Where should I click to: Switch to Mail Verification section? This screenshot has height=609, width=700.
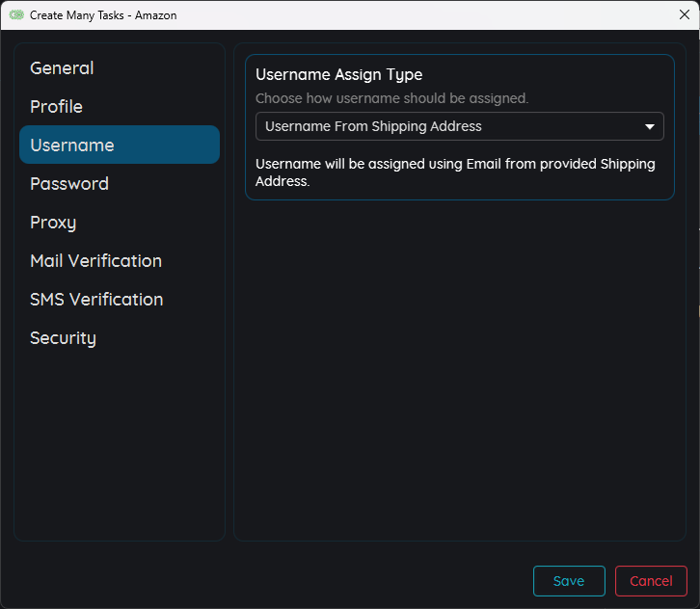pos(95,261)
